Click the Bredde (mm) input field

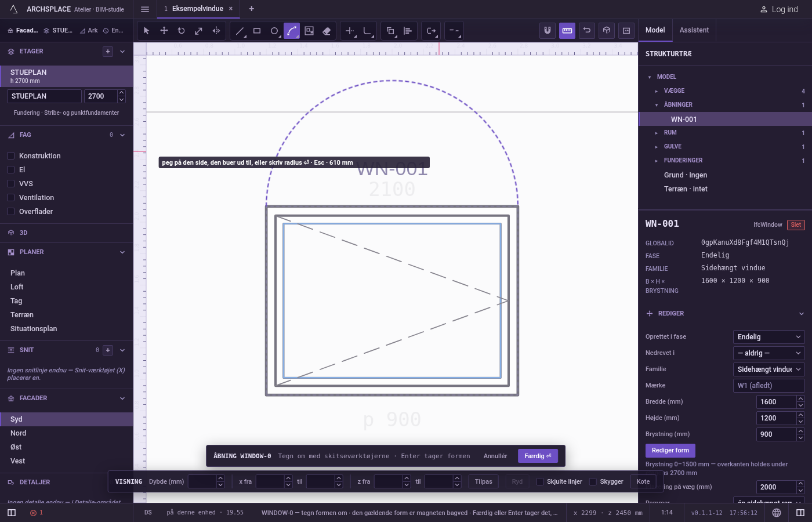(x=777, y=402)
